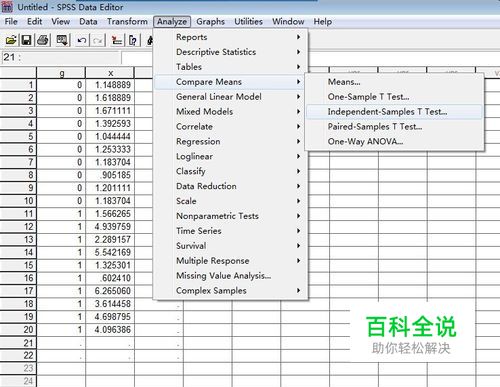
Task: Choose One-Sample T Test...
Action: click(394, 97)
